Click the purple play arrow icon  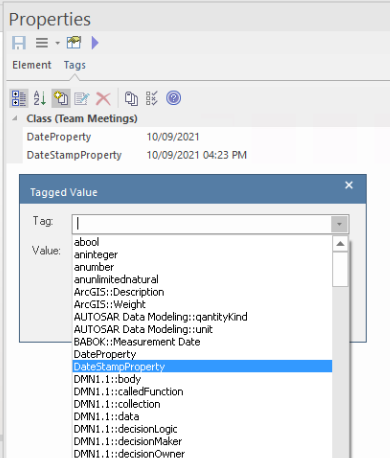(95, 43)
